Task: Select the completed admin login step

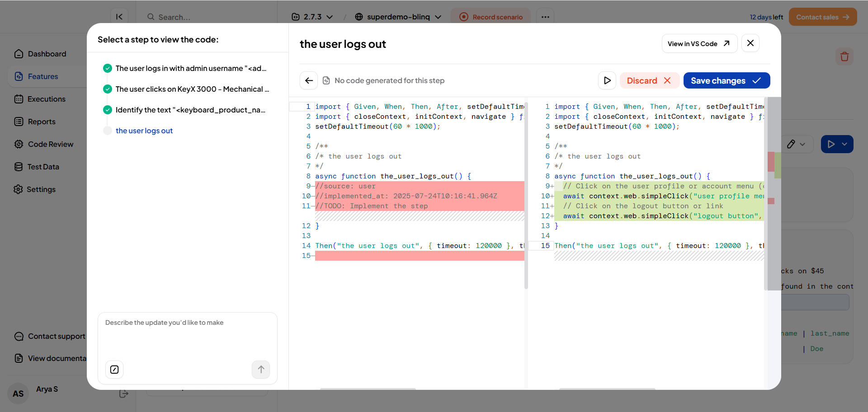Action: pyautogui.click(x=190, y=68)
